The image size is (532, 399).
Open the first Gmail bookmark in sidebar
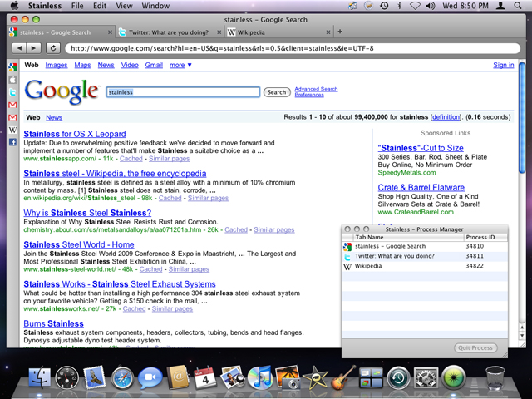(12, 105)
